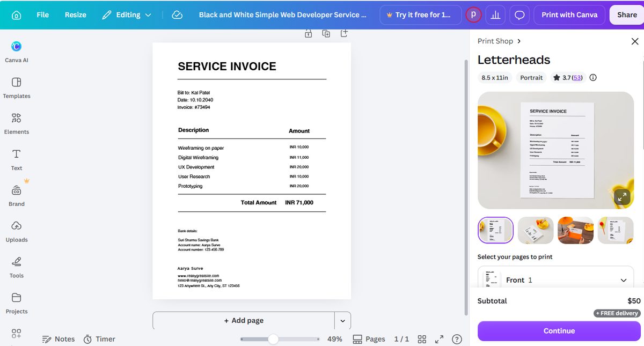Enter fullscreen presentation icon
Image resolution: width=644 pixels, height=346 pixels.
tap(439, 339)
